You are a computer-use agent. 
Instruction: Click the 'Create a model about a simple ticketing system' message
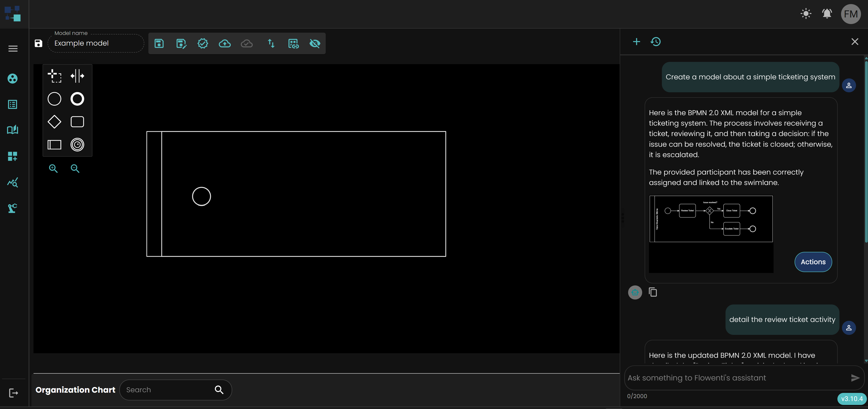coord(750,77)
